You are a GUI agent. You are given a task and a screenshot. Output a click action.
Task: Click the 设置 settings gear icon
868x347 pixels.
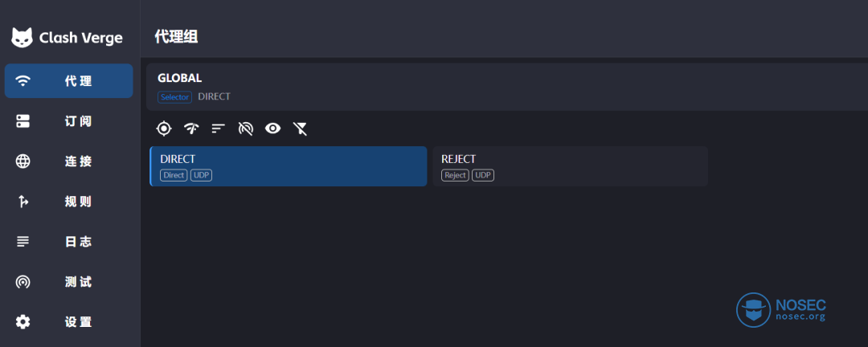(23, 322)
